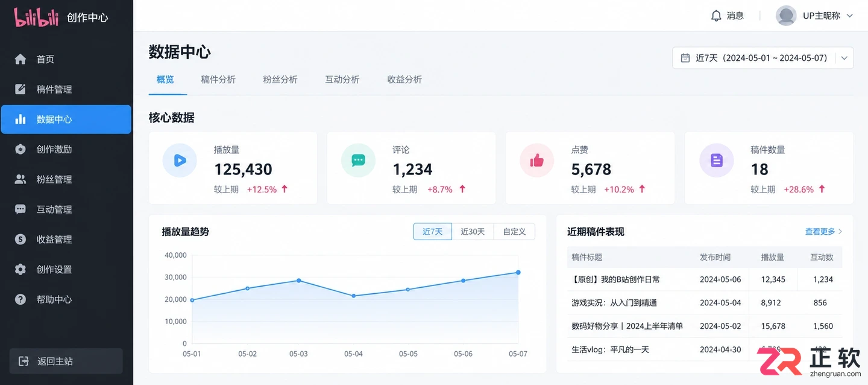Click the 856 interaction count cell
Screen dimensions: 868x385
820,303
